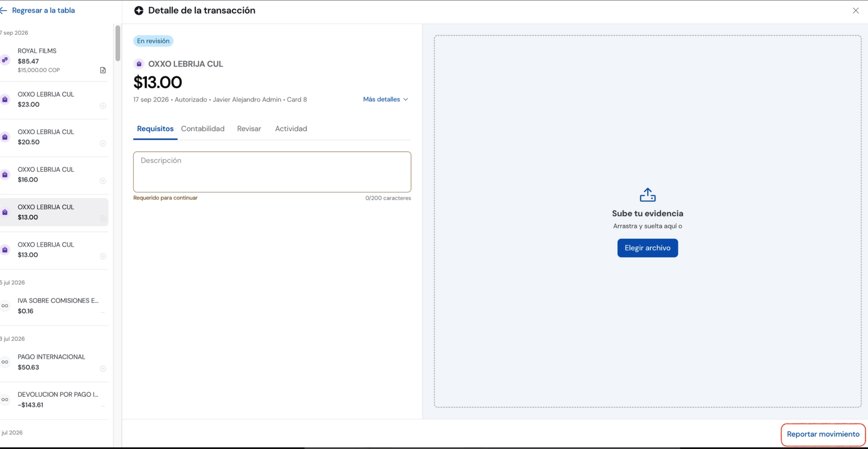Open the Revisar tab
This screenshot has height=449, width=868.
[249, 129]
